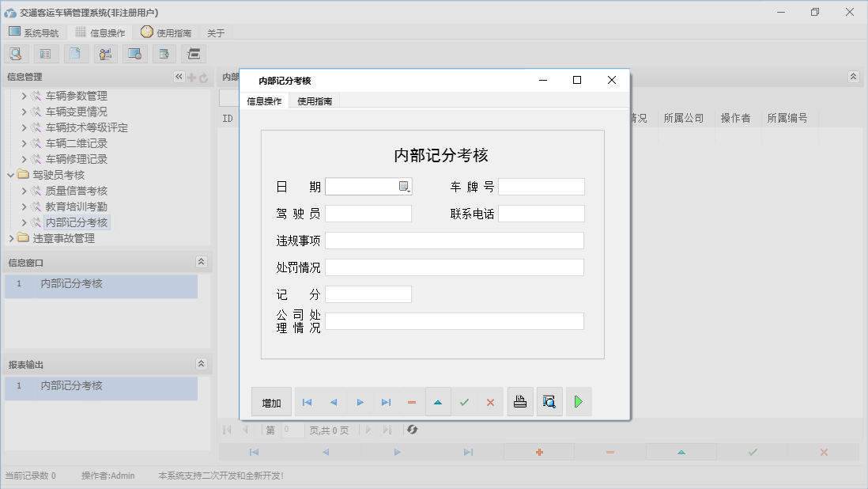The width and height of the screenshot is (868, 489).
Task: Click the 关于 menu item
Action: (214, 32)
